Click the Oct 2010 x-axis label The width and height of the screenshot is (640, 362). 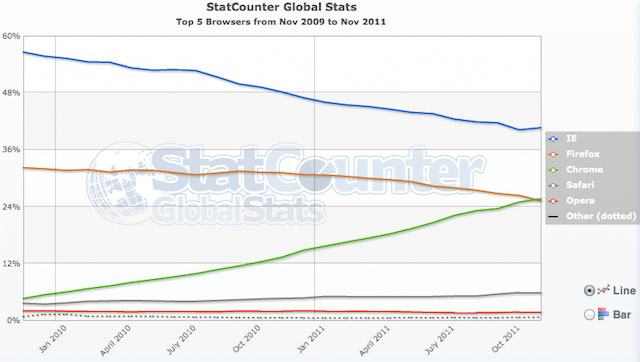246,338
